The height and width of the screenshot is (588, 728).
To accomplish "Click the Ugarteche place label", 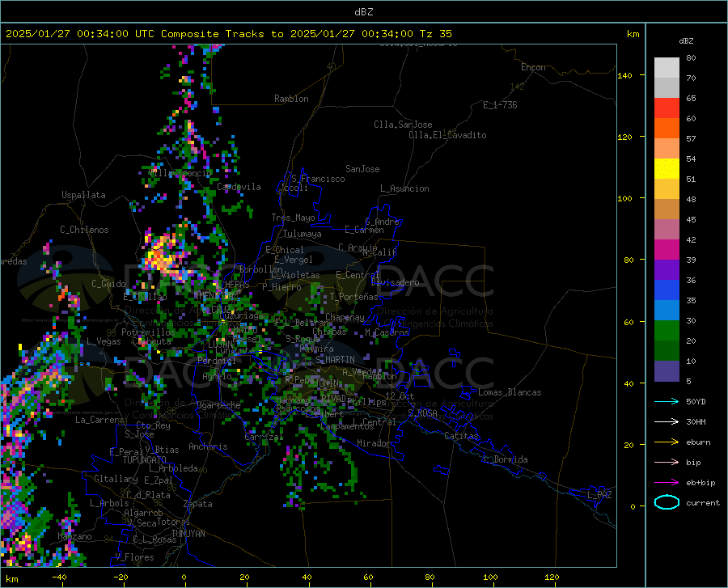I will pos(218,405).
